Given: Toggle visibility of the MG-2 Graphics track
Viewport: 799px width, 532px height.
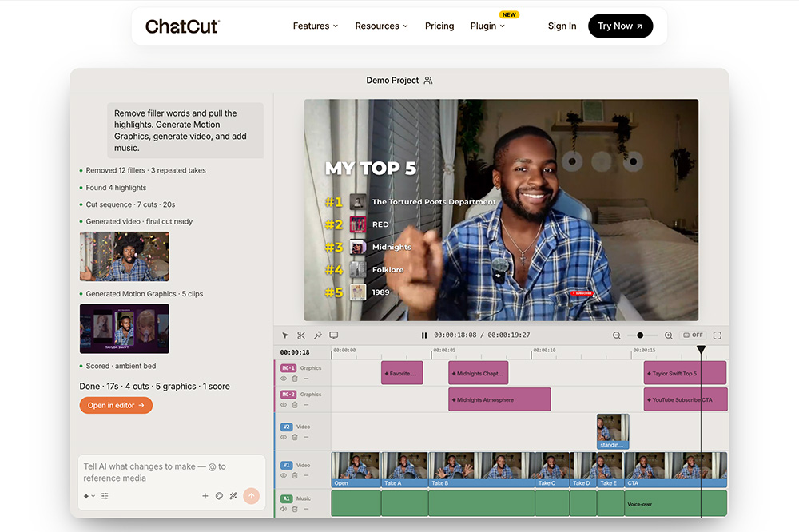Looking at the screenshot, I should click(284, 405).
